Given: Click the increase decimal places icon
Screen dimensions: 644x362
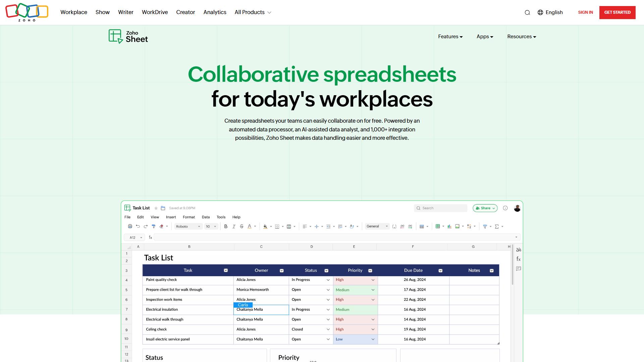Looking at the screenshot, I should [410, 227].
